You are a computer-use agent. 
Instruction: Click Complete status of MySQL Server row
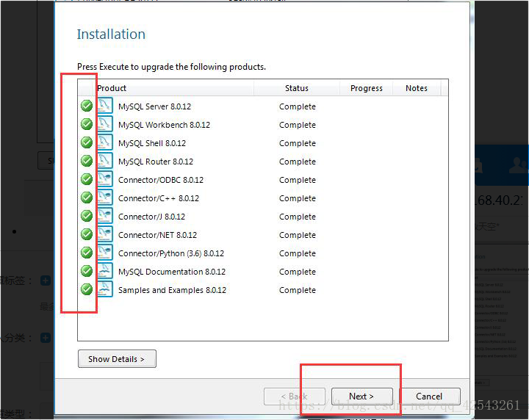(x=298, y=106)
